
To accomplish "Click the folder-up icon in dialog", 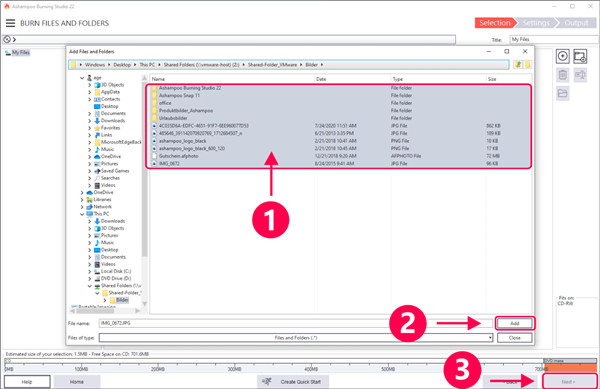I will pyautogui.click(x=518, y=65).
